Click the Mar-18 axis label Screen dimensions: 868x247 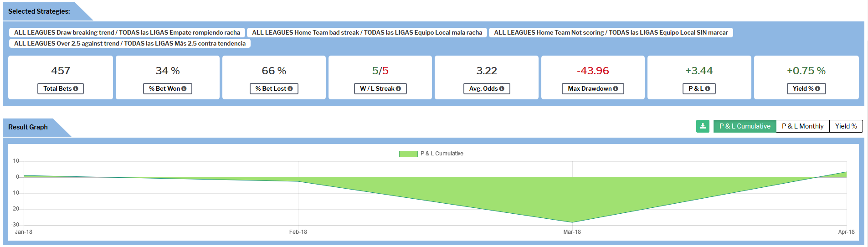(572, 232)
